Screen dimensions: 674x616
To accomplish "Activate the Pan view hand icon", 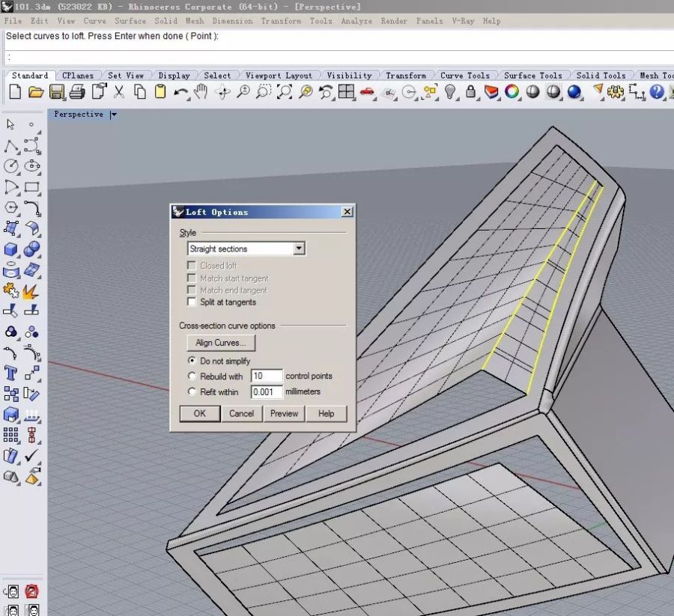I will coord(201,92).
